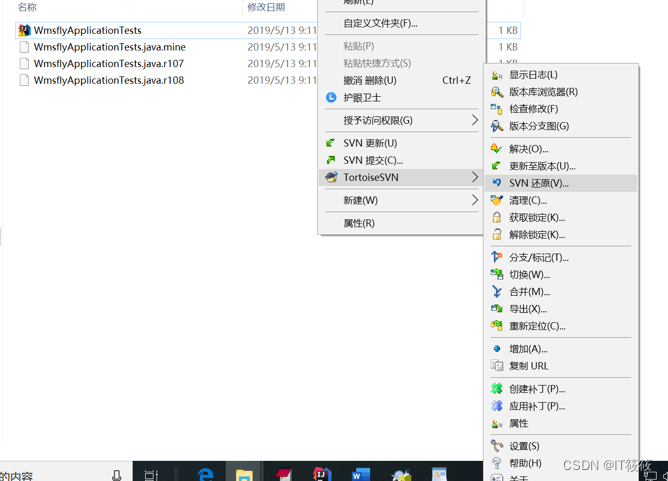Open 显示日志(L) show log in submenu
Image resolution: width=668 pixels, height=481 pixels.
tap(561, 75)
